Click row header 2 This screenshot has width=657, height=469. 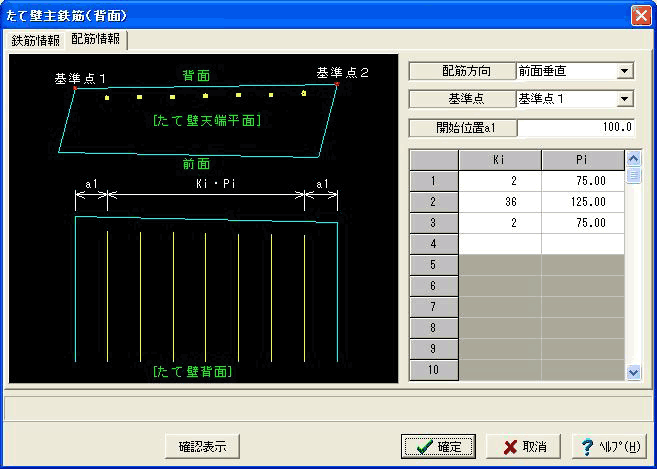click(x=434, y=202)
